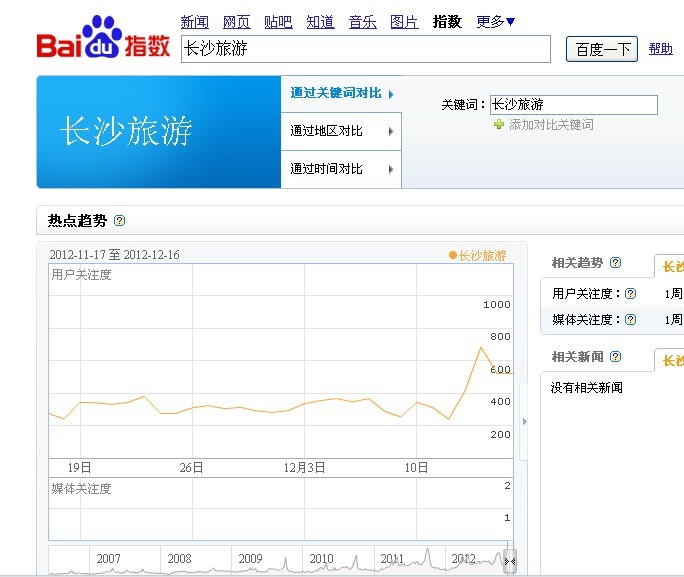This screenshot has width=684, height=577.
Task: Expand 通过地区对比 comparison option
Action: pos(340,131)
